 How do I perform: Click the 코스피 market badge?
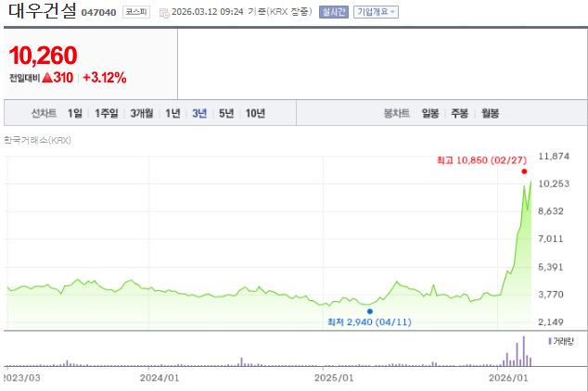(x=136, y=12)
